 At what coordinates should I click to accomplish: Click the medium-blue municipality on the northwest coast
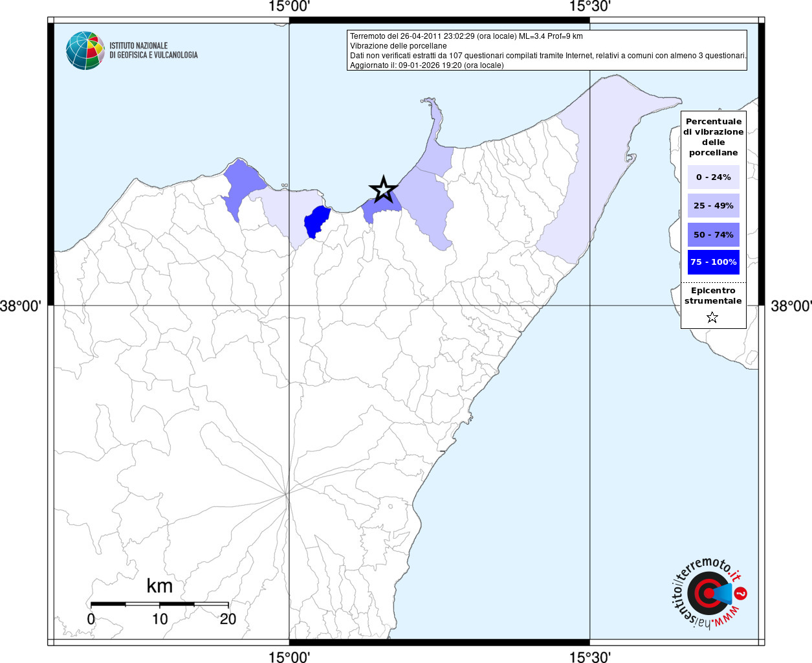coord(243,185)
